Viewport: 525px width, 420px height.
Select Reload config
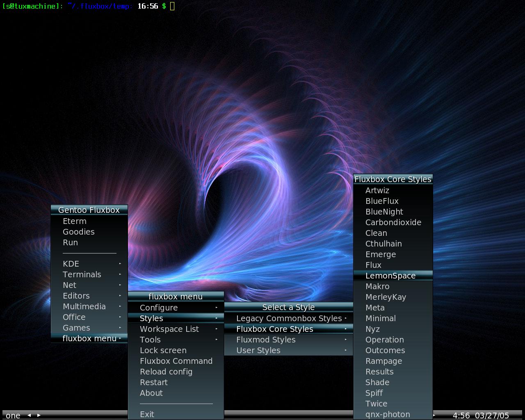click(176, 372)
